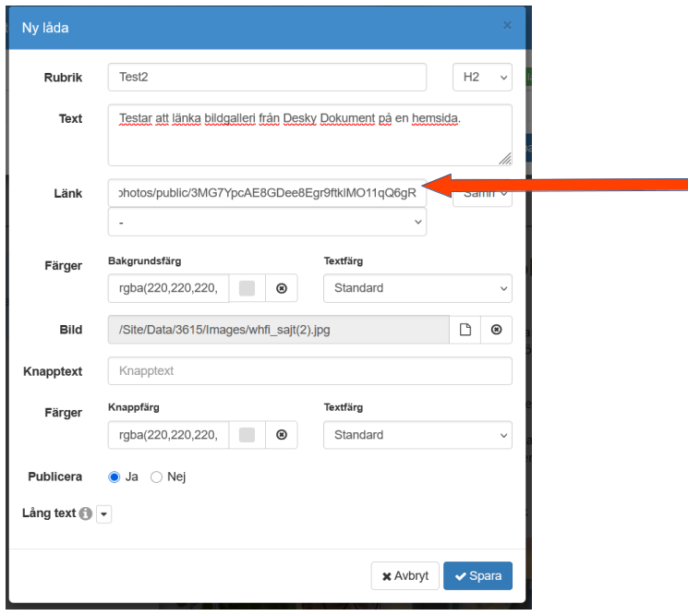The width and height of the screenshot is (688, 616).
Task: Clear the Knappfärg color value
Action: pyautogui.click(x=282, y=435)
